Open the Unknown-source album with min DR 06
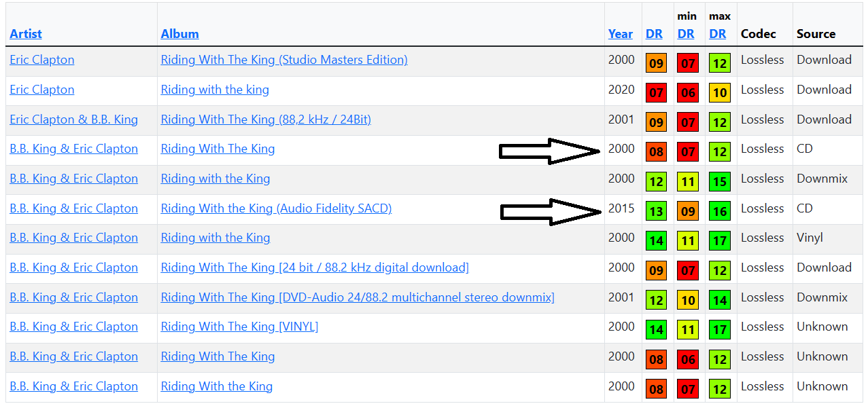 coord(218,356)
